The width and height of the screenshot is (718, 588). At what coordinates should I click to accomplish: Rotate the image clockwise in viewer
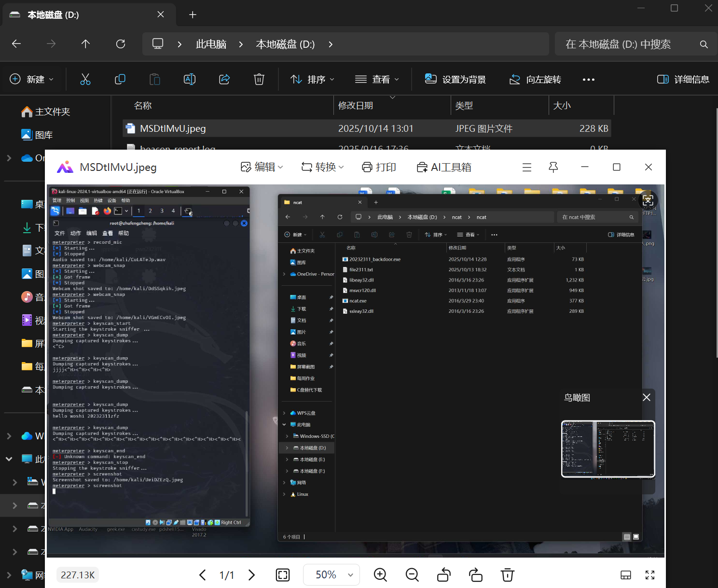476,574
